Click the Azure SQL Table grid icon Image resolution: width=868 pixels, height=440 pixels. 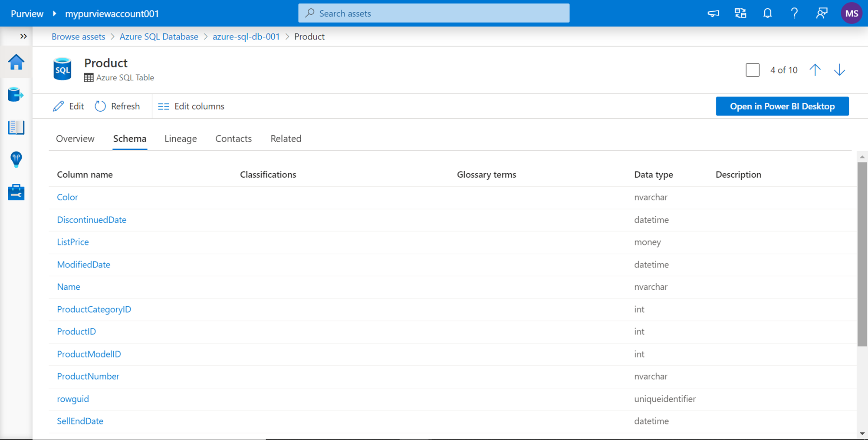(x=89, y=78)
